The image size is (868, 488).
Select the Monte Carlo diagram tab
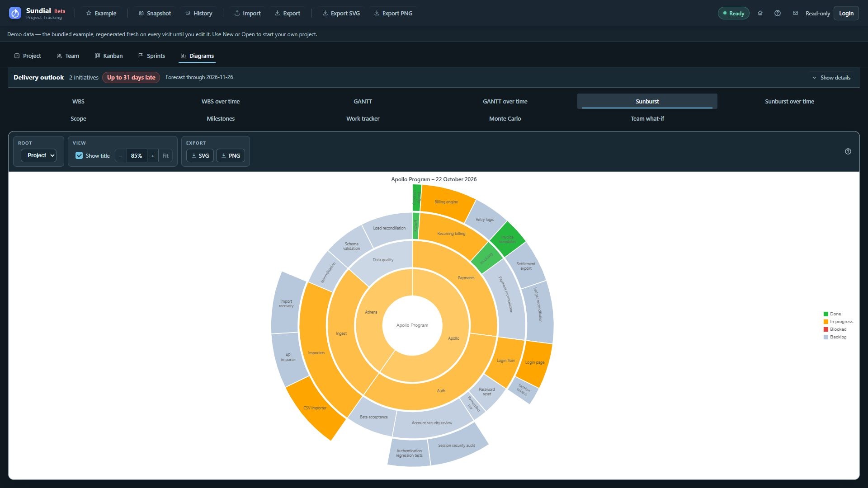click(505, 118)
